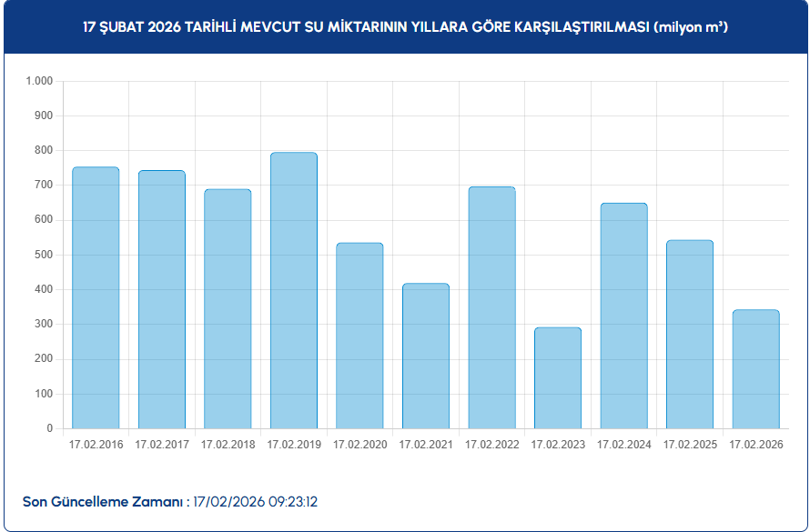Click the 1.000 y-axis label

click(x=40, y=81)
